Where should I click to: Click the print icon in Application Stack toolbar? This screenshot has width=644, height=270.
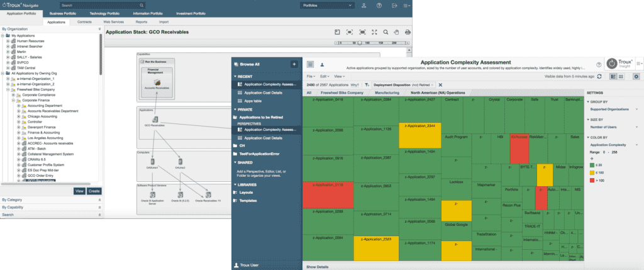click(408, 32)
